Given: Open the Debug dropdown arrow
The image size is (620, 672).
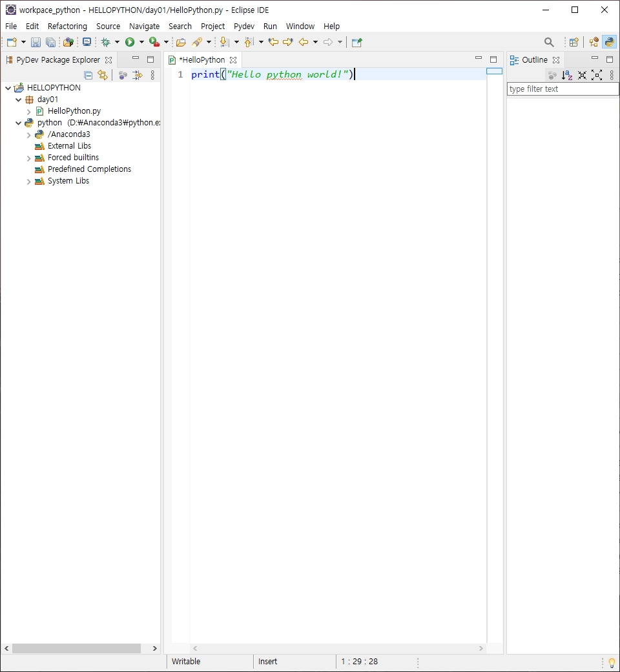Looking at the screenshot, I should pyautogui.click(x=117, y=42).
